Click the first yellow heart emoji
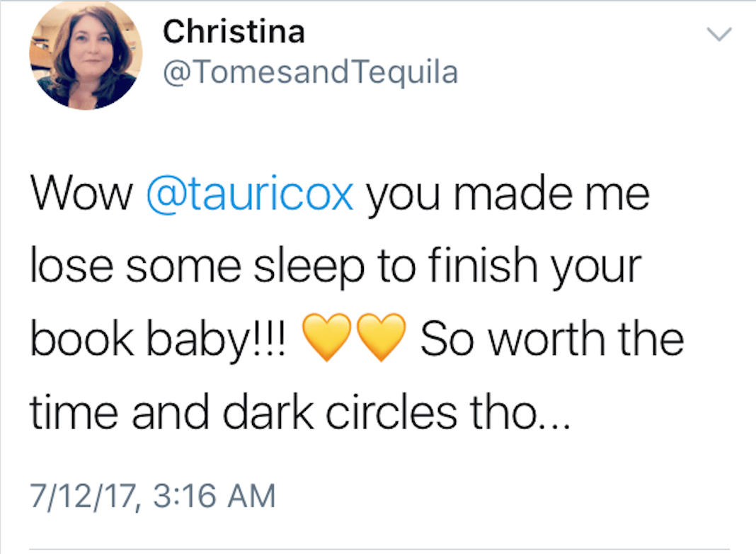The height and width of the screenshot is (554, 756). pyautogui.click(x=327, y=338)
